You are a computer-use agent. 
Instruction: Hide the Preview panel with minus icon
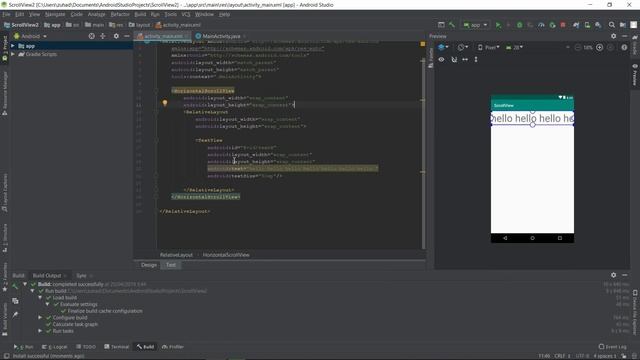[624, 36]
